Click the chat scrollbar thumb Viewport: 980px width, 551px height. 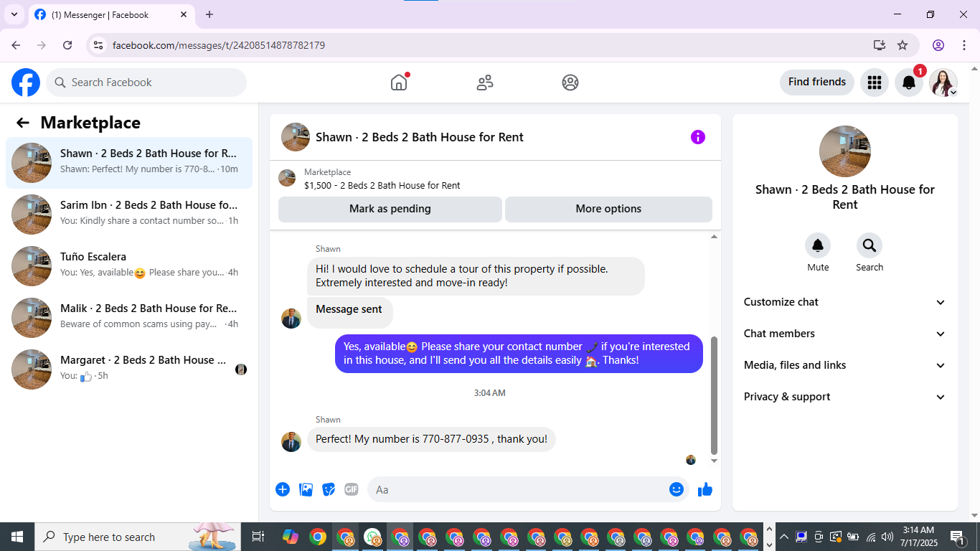coord(714,396)
